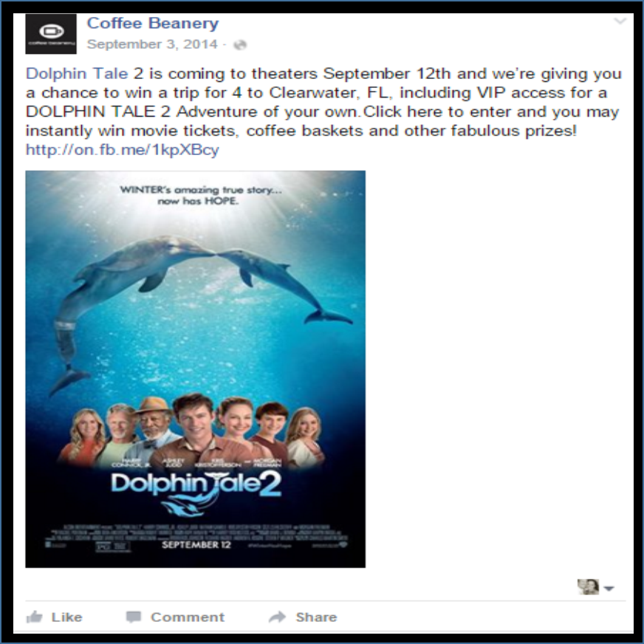Click the thumbs-up Like icon

point(35,617)
